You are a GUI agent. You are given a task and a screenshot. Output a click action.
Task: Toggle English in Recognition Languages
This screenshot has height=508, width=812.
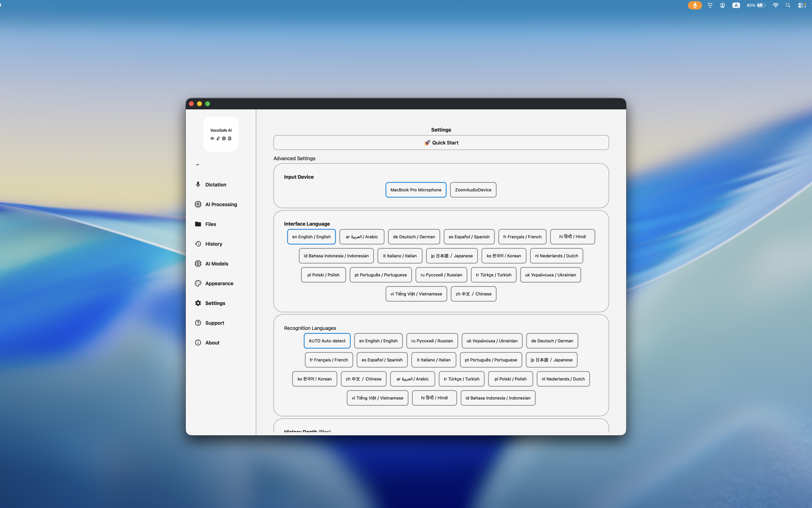tap(378, 341)
